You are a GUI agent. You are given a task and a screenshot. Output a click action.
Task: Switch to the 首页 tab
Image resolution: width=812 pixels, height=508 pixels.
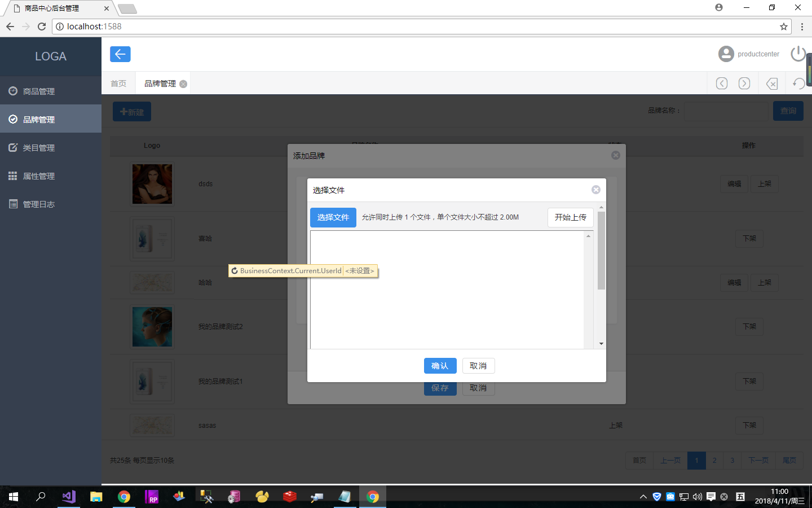point(118,84)
